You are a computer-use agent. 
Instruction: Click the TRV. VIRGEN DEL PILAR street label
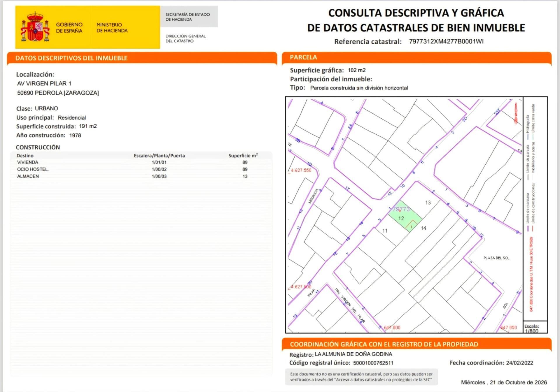click(350, 305)
